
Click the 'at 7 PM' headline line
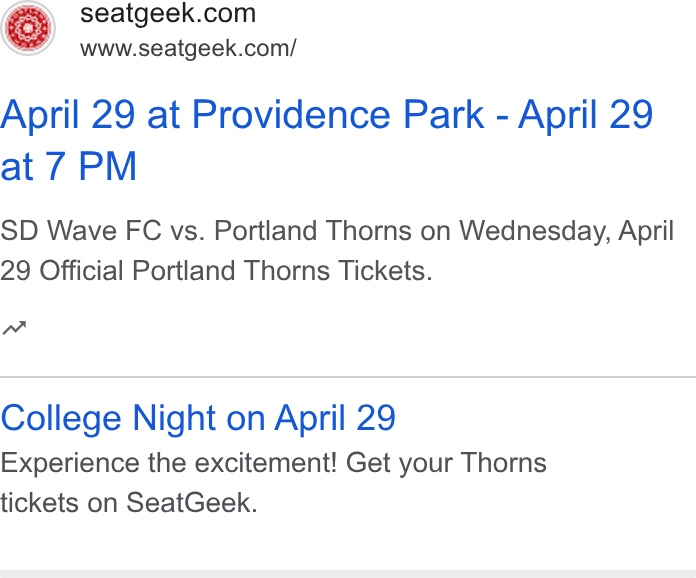pos(68,166)
